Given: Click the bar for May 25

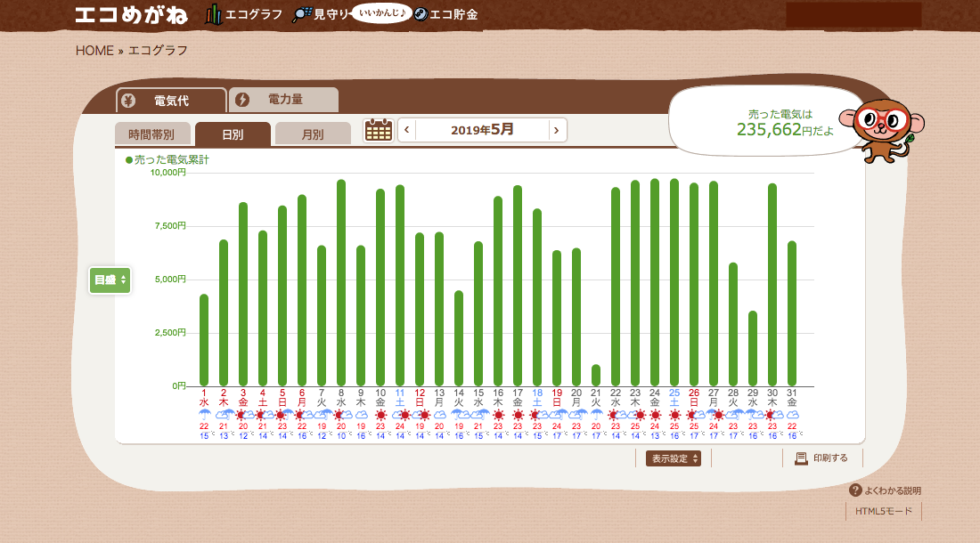Looking at the screenshot, I should 674,282.
